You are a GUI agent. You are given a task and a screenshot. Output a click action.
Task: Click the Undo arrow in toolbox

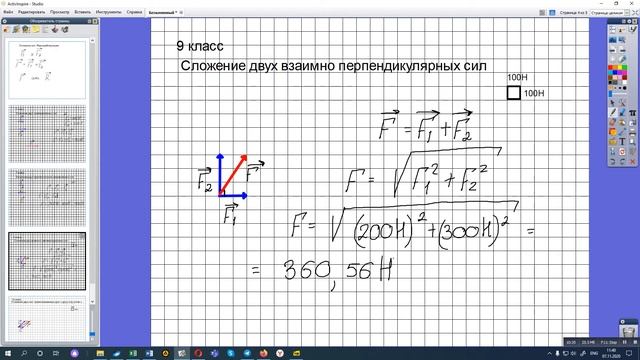[x=612, y=162]
